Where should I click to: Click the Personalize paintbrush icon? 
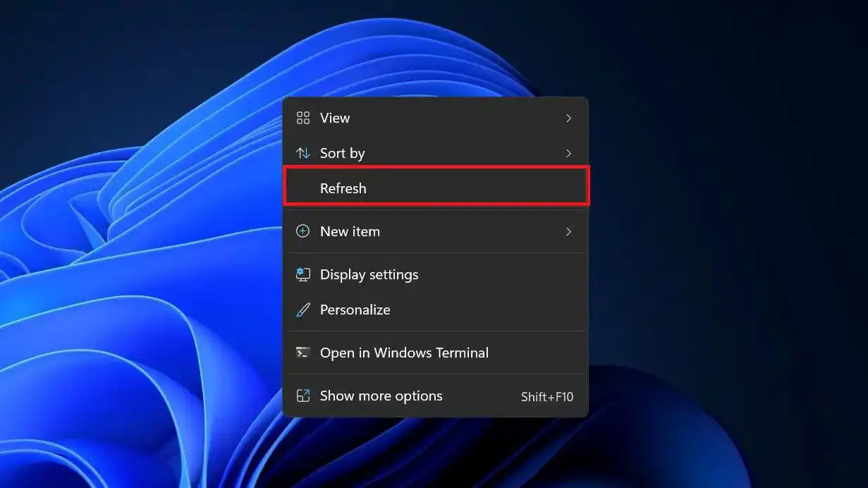303,310
